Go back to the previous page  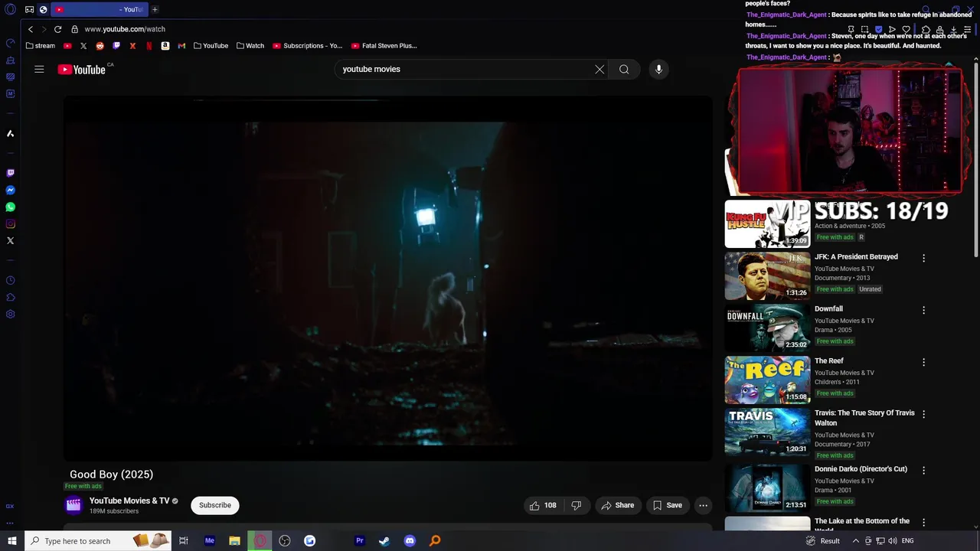[31, 29]
